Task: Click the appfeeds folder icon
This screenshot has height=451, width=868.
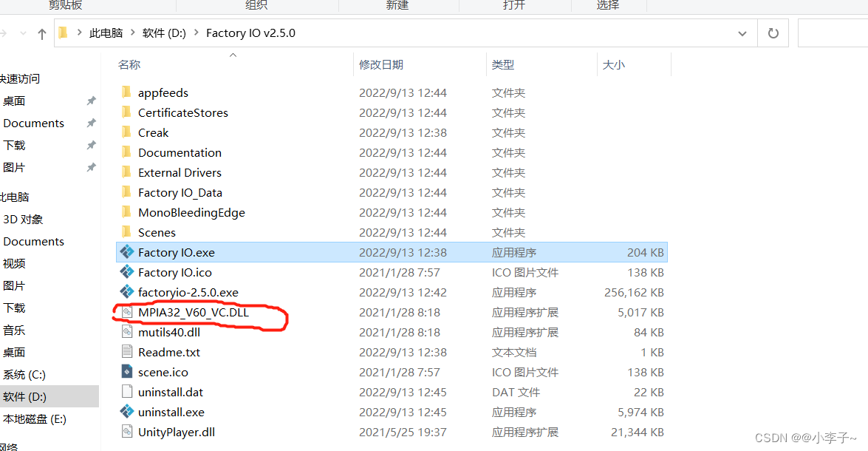Action: [126, 92]
